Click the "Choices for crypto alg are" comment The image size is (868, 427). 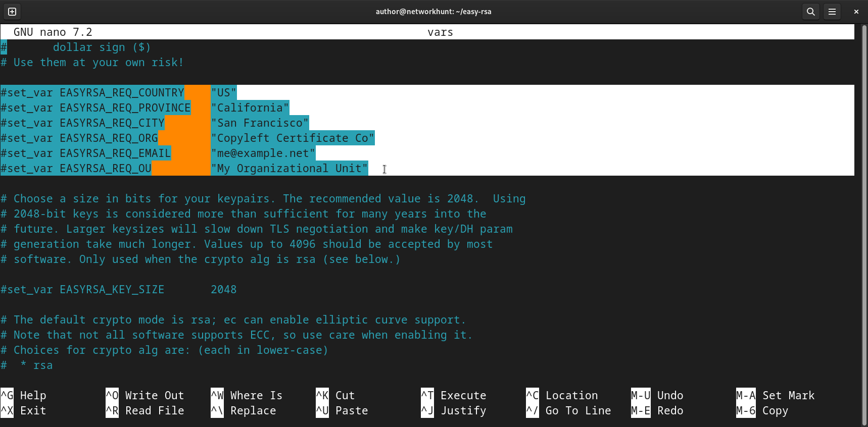tap(164, 350)
